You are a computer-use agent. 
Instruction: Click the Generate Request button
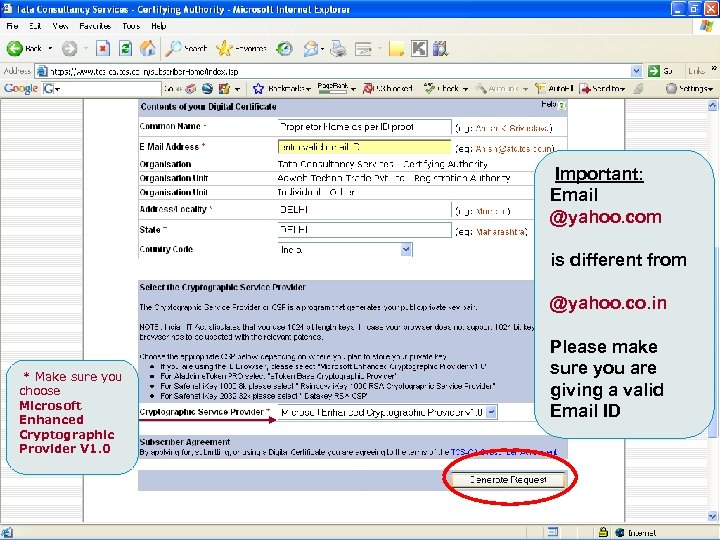pyautogui.click(x=508, y=479)
